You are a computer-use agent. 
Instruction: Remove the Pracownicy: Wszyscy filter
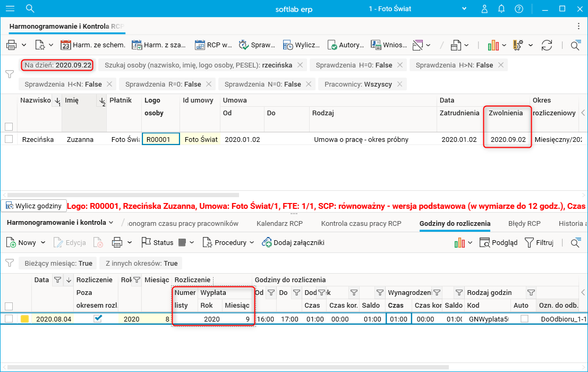click(x=400, y=84)
